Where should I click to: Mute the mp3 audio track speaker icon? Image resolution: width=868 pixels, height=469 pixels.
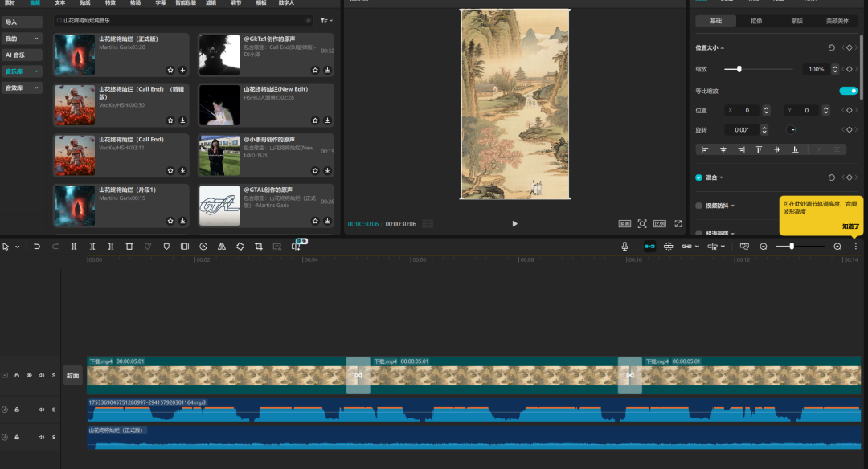(42, 410)
